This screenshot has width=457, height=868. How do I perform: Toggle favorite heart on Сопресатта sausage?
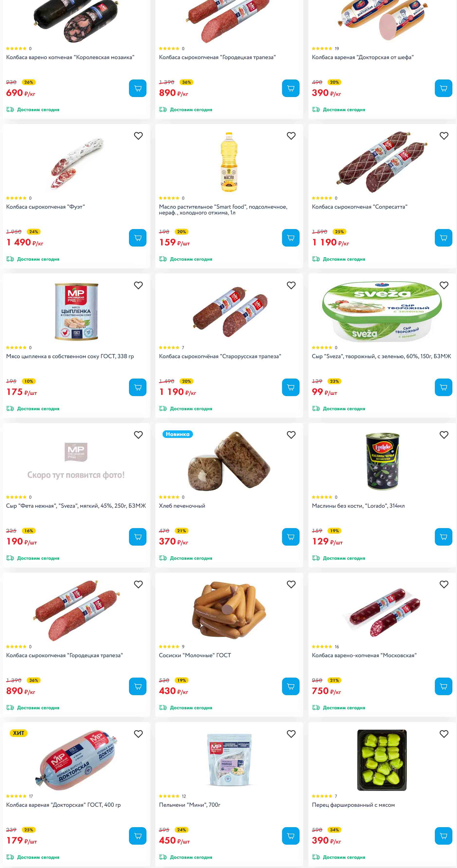point(444,136)
